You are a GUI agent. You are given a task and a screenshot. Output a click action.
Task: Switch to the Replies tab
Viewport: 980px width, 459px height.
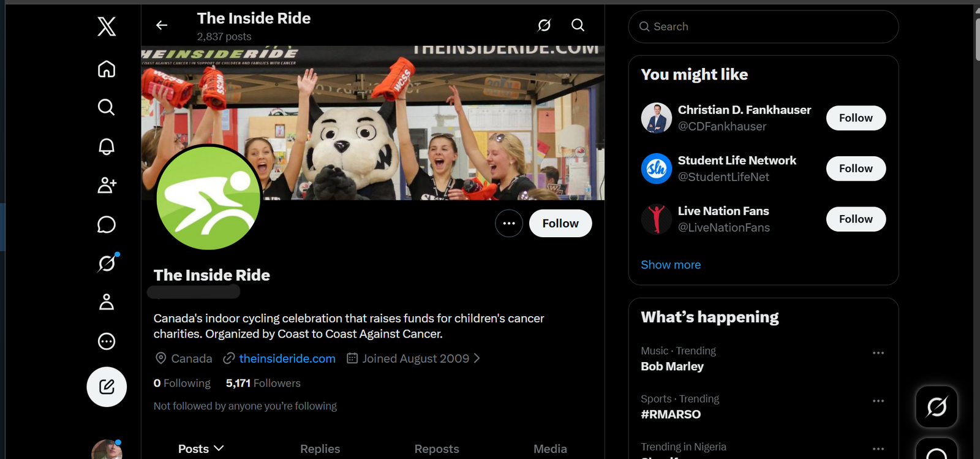point(320,449)
